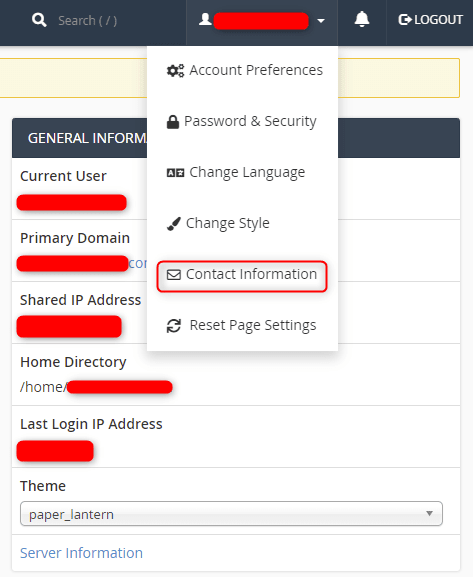The height and width of the screenshot is (577, 473).
Task: Click the padlock icon beside Password & Security
Action: 173,121
